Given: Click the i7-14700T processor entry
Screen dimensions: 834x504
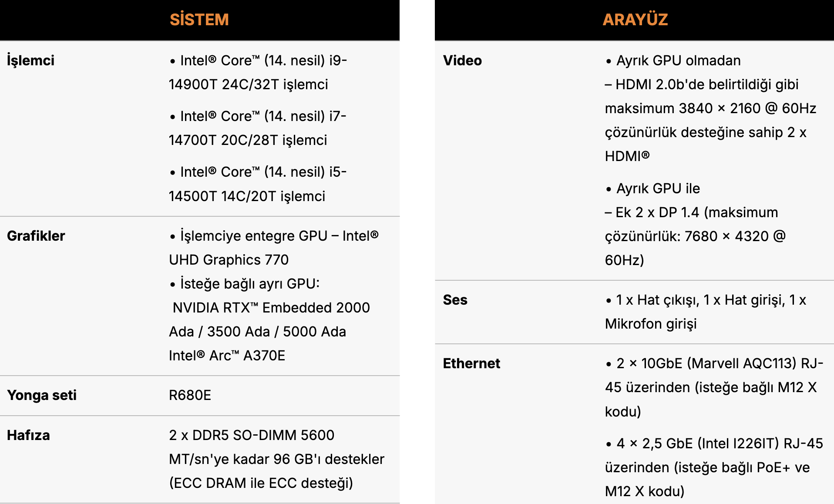Looking at the screenshot, I should coord(258,128).
